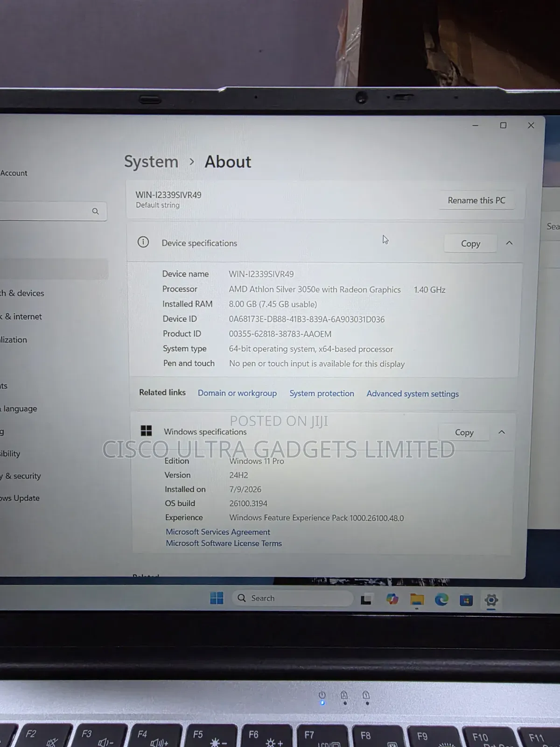Open Microsoft Services Agreement link

coord(218,532)
